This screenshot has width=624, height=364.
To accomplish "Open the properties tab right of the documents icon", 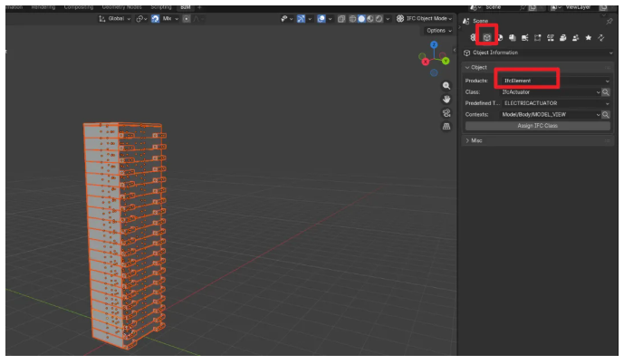I will coord(525,37).
